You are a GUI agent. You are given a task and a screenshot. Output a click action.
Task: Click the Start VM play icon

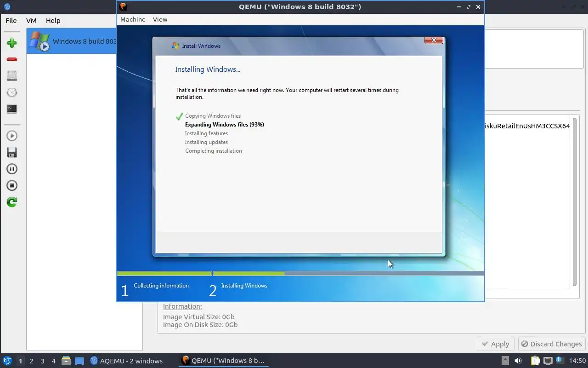12,136
